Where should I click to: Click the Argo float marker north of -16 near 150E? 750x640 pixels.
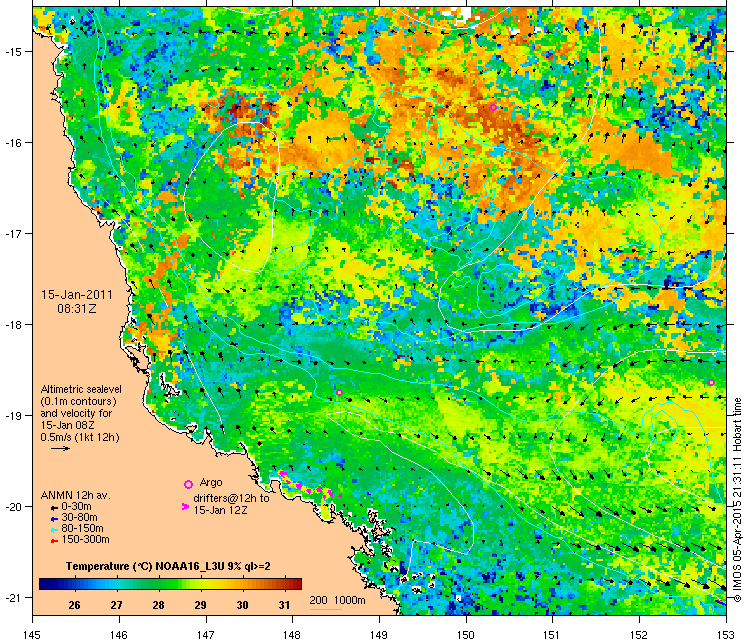point(494,108)
